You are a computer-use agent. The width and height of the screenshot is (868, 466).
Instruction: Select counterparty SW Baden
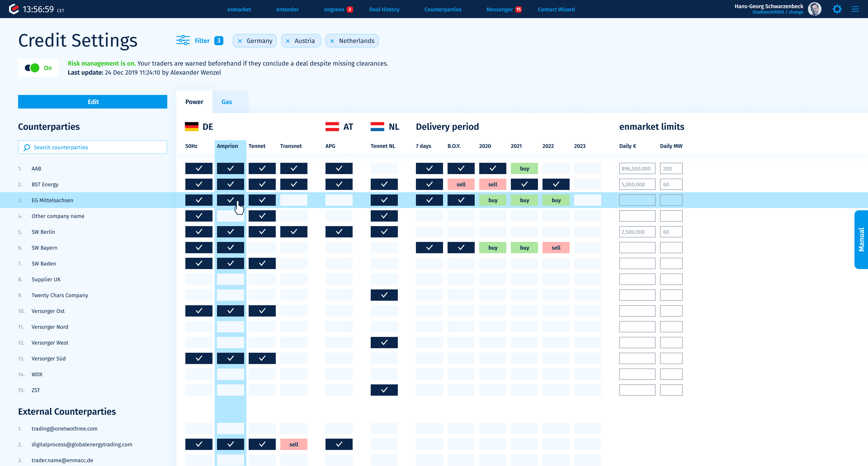[x=44, y=263]
